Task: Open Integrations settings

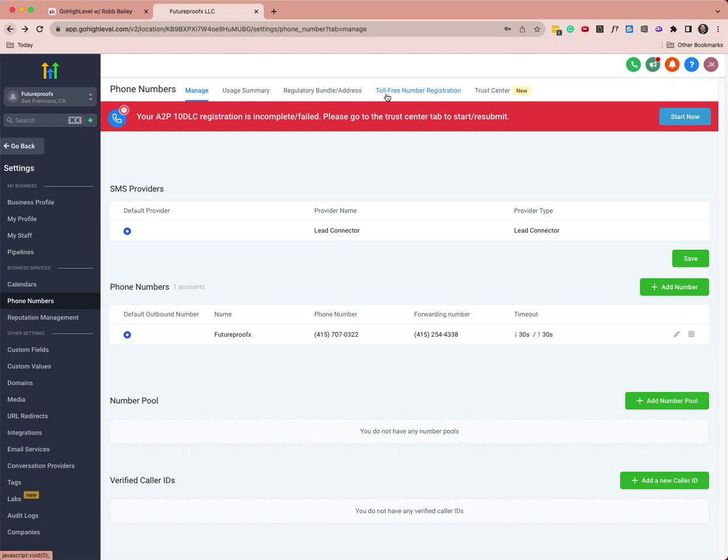Action: (24, 433)
